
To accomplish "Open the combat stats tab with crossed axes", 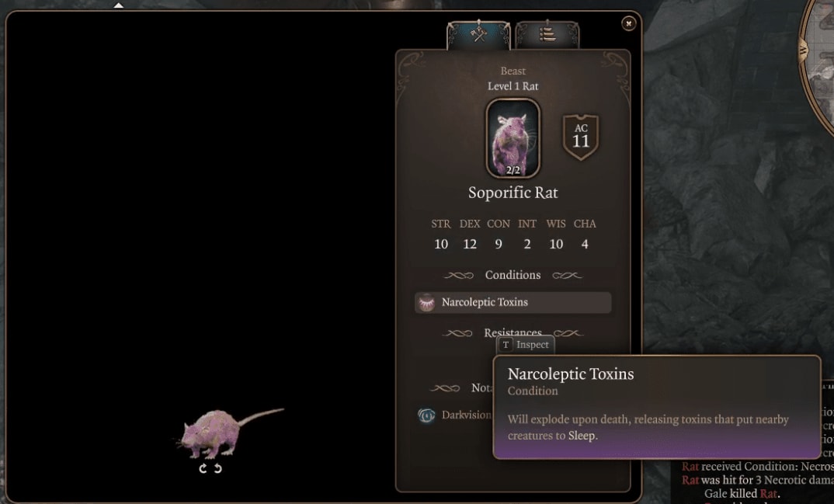I will pos(478,35).
